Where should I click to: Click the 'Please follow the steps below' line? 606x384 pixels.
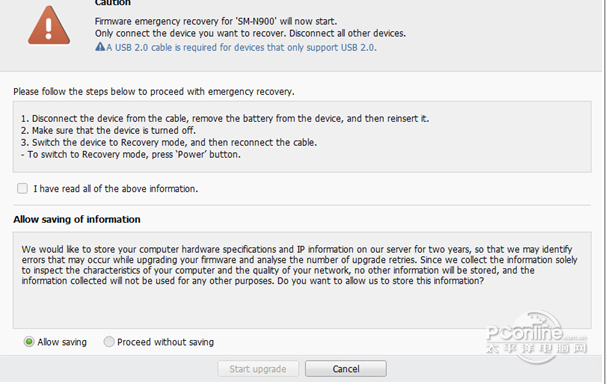154,92
